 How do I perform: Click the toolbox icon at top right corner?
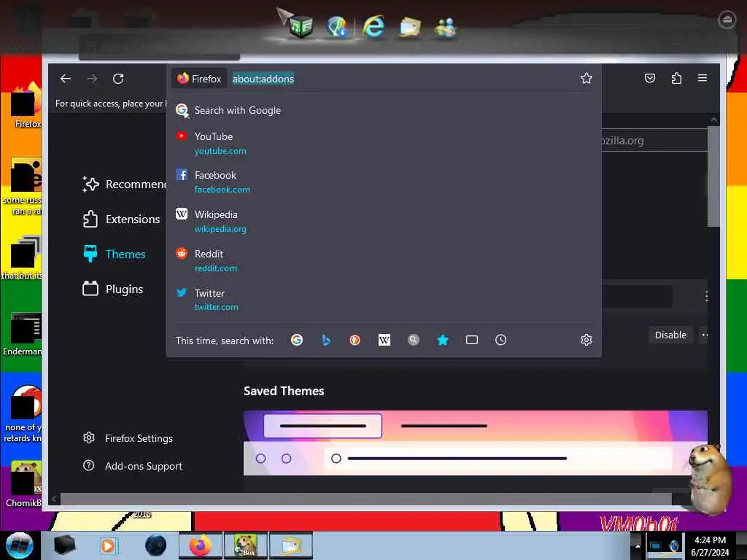point(727,20)
